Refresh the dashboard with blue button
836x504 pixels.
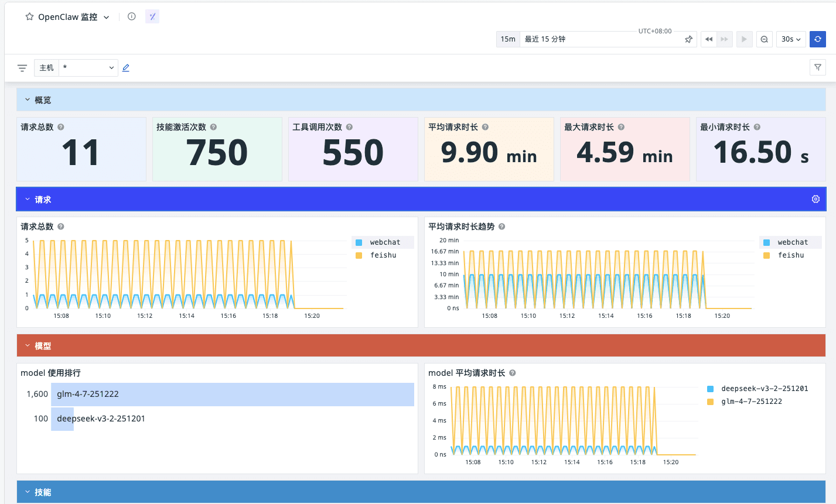[817, 39]
